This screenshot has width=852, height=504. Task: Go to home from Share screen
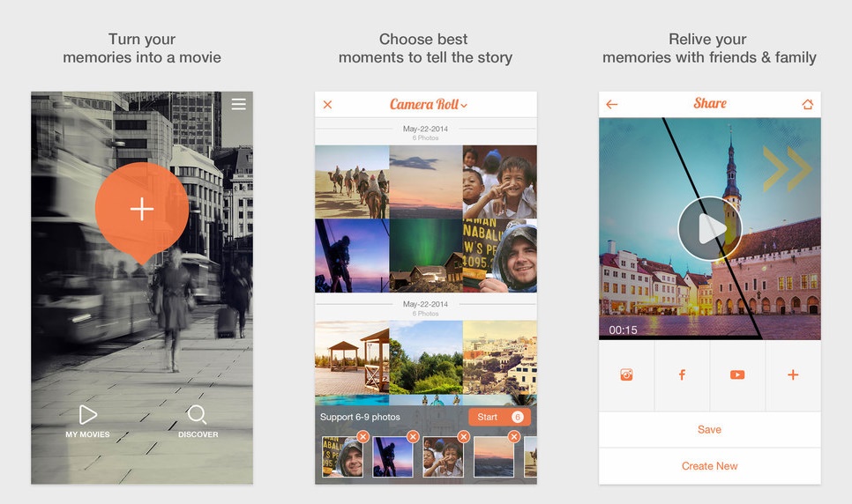(x=807, y=104)
